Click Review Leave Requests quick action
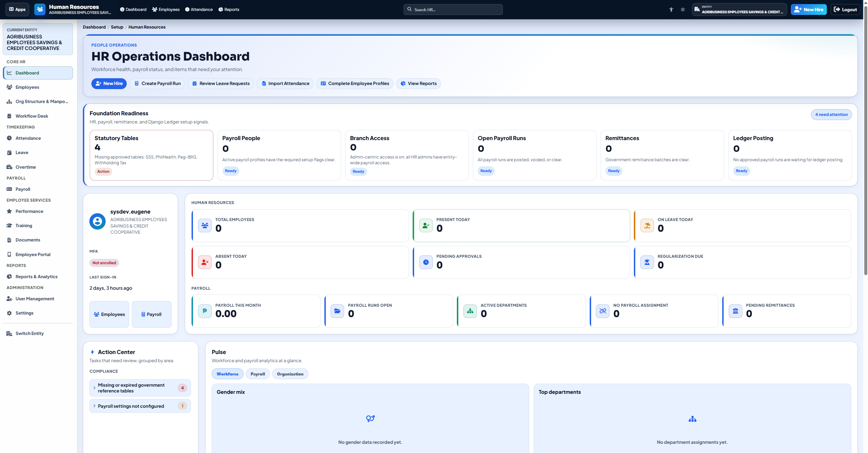868x453 pixels. point(220,84)
